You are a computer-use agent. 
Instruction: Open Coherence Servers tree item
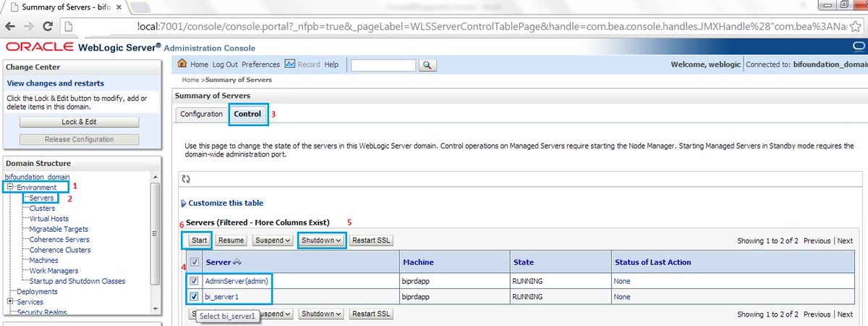point(59,239)
